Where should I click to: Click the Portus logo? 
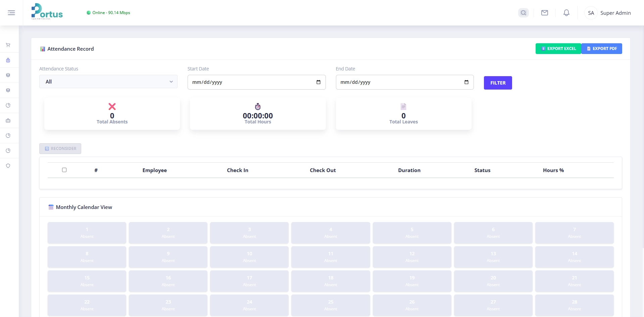[x=47, y=12]
